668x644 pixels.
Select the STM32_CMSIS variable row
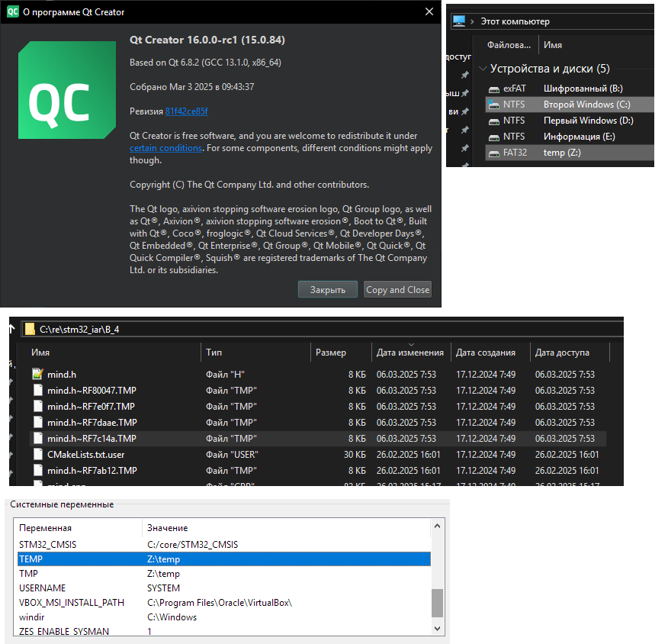[x=224, y=544]
